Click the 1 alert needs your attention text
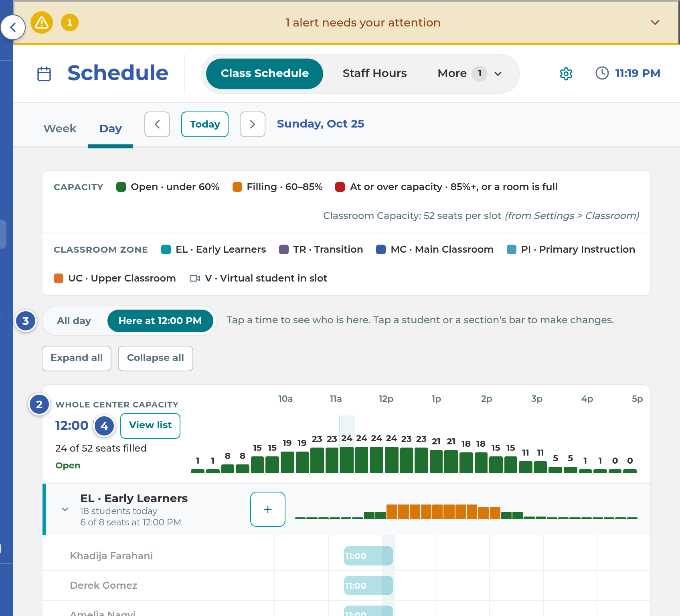This screenshot has width=680, height=616. coord(363,22)
